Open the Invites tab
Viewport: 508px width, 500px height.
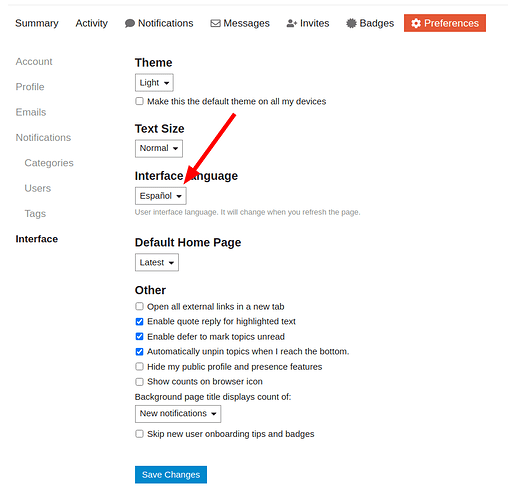pyautogui.click(x=308, y=23)
